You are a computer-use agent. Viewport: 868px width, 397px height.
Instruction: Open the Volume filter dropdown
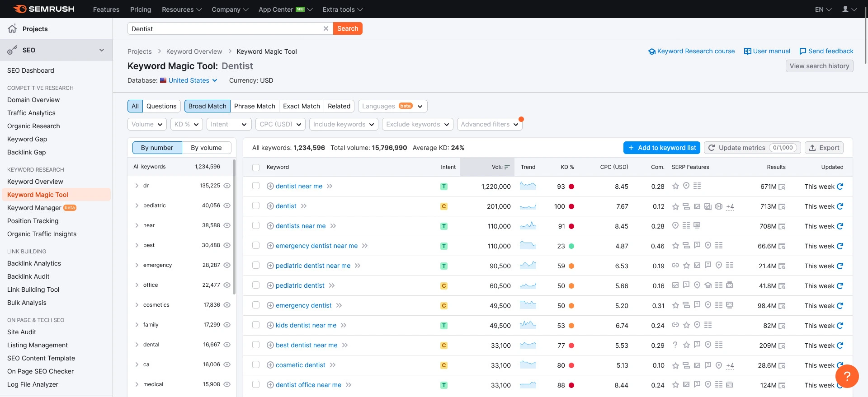pos(147,124)
